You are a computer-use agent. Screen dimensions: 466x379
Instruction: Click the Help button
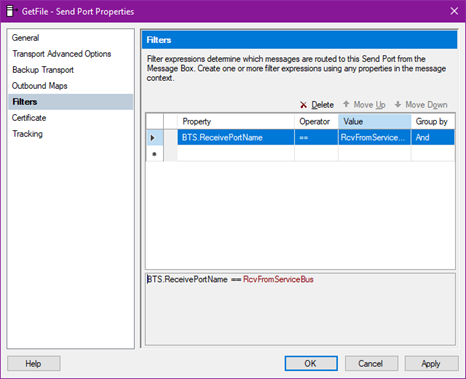34,363
